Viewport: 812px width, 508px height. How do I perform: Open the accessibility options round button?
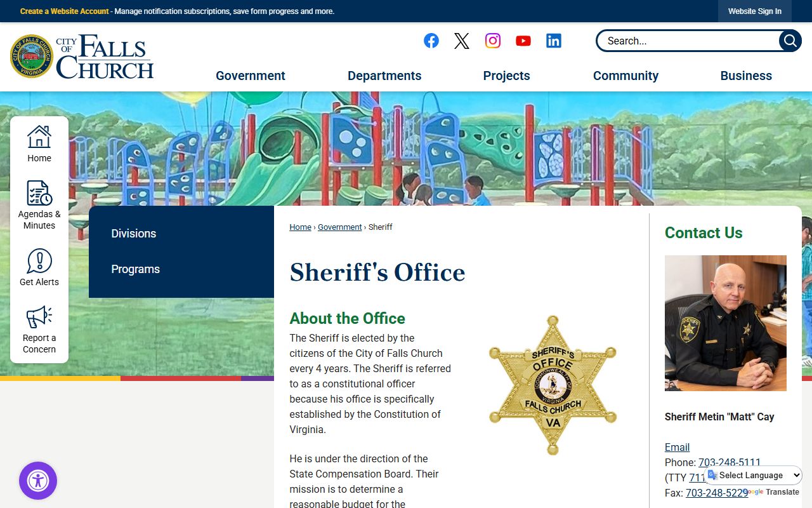(x=38, y=481)
